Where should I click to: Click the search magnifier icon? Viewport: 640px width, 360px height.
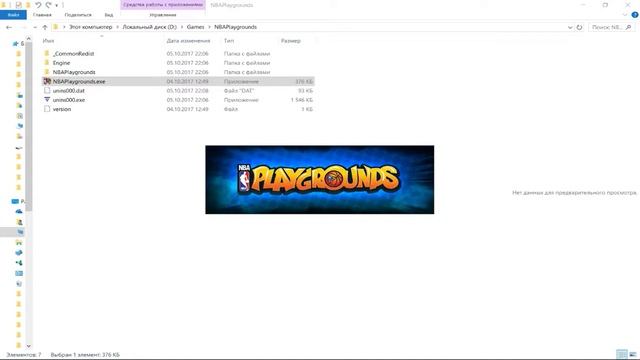[629, 27]
